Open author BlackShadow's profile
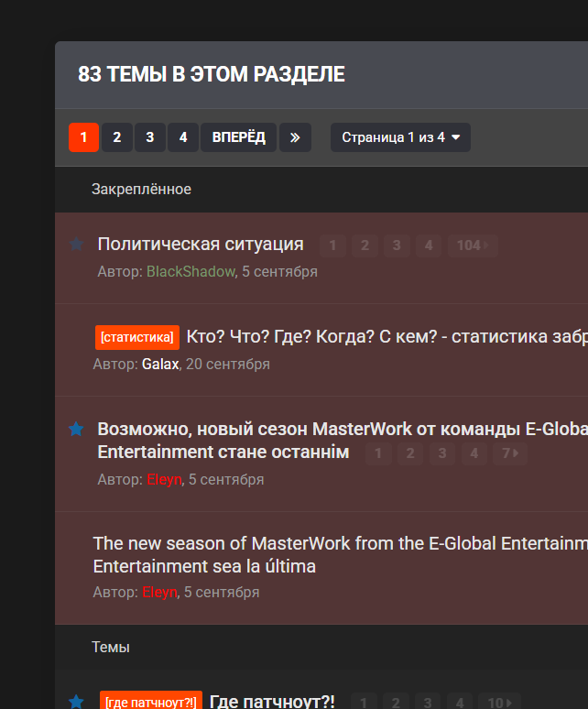The image size is (588, 709). click(191, 272)
